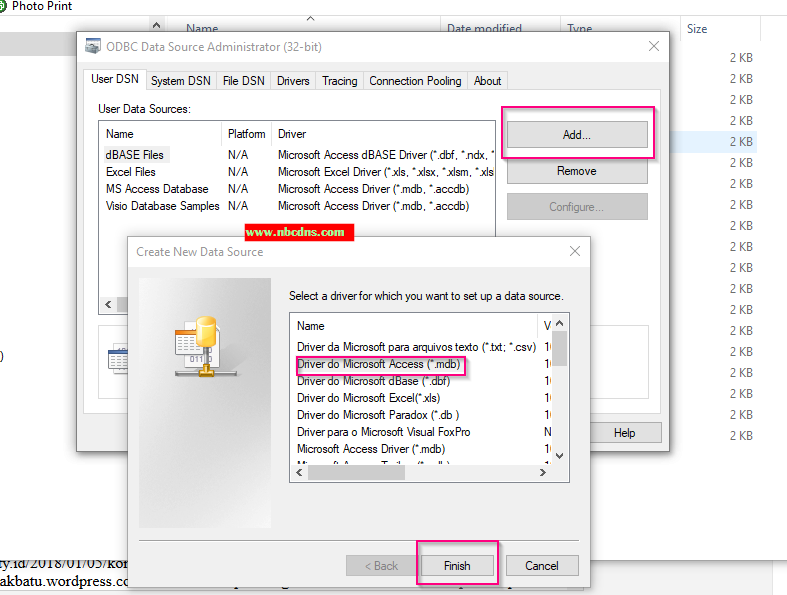This screenshot has height=595, width=787.
Task: Click the driver list up scroll arrow
Action: tap(560, 324)
